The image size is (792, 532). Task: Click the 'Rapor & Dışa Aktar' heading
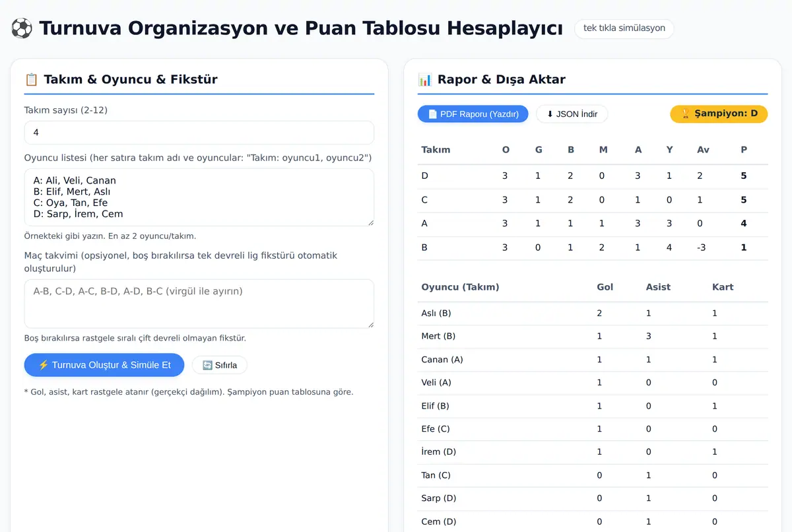502,80
